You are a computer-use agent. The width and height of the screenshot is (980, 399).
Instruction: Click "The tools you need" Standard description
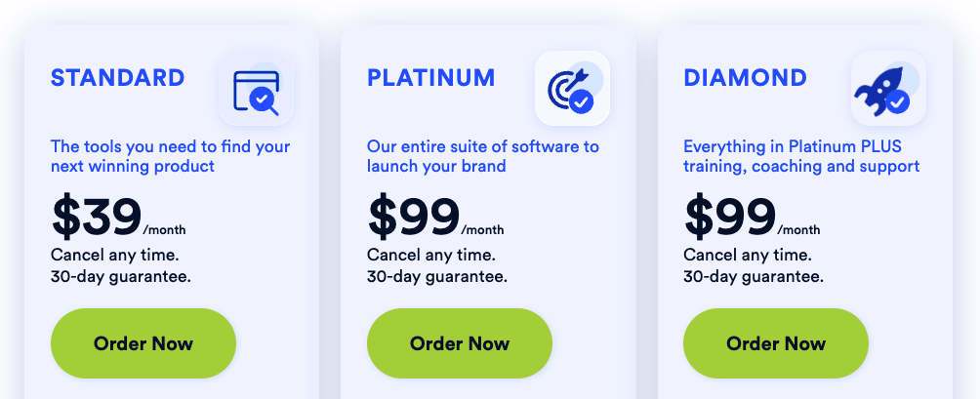click(x=170, y=156)
